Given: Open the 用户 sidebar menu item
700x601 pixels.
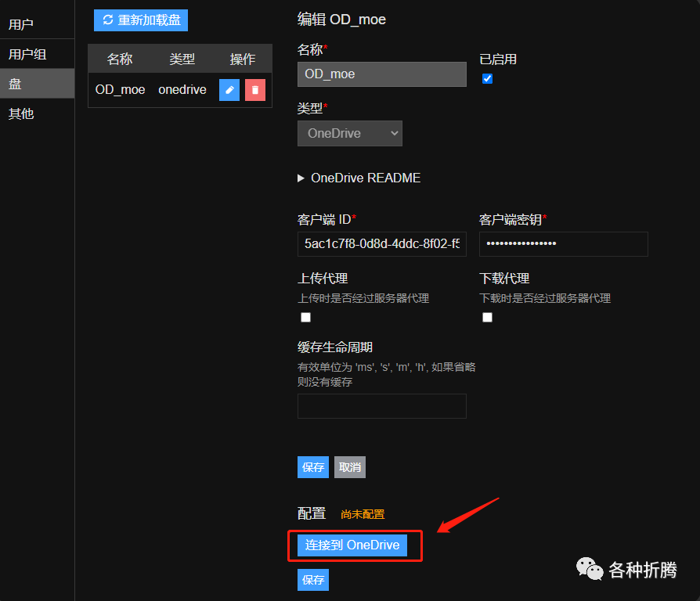Looking at the screenshot, I should coord(37,24).
